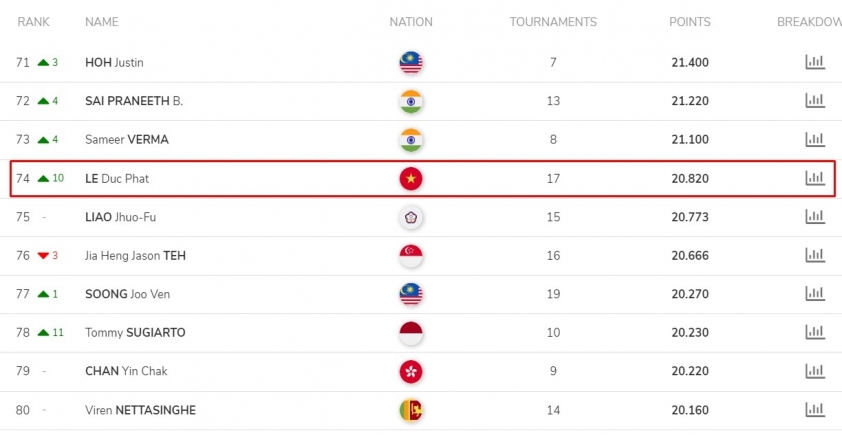
Task: Show breakdown chart for CHAN Yin Chak
Action: pyautogui.click(x=815, y=371)
